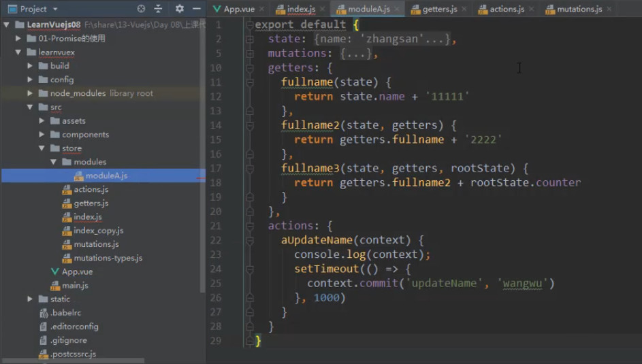Collapse getters block fold marker line 10
The width and height of the screenshot is (642, 364).
pos(250,68)
